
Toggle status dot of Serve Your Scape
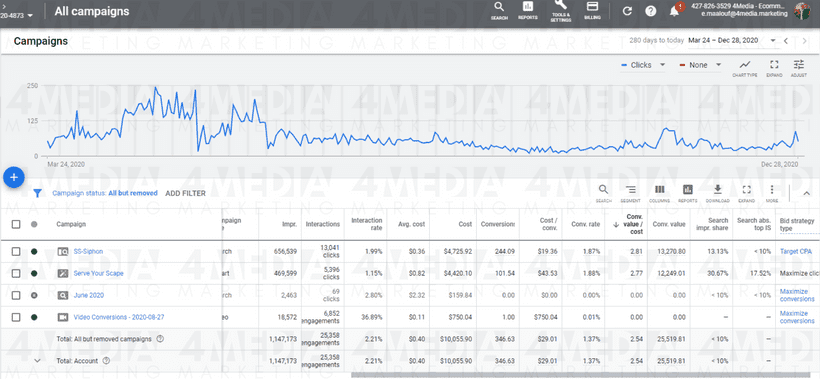coord(34,273)
